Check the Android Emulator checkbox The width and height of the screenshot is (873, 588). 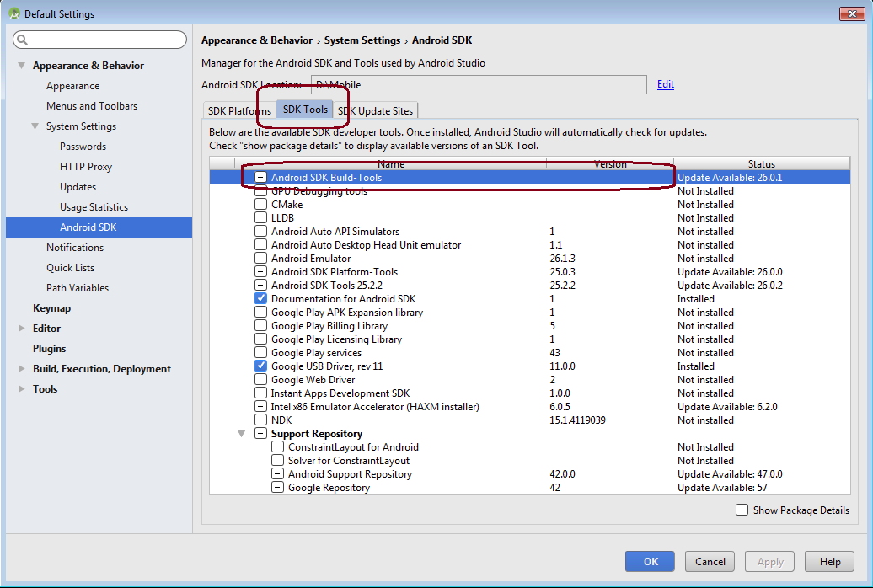(261, 259)
